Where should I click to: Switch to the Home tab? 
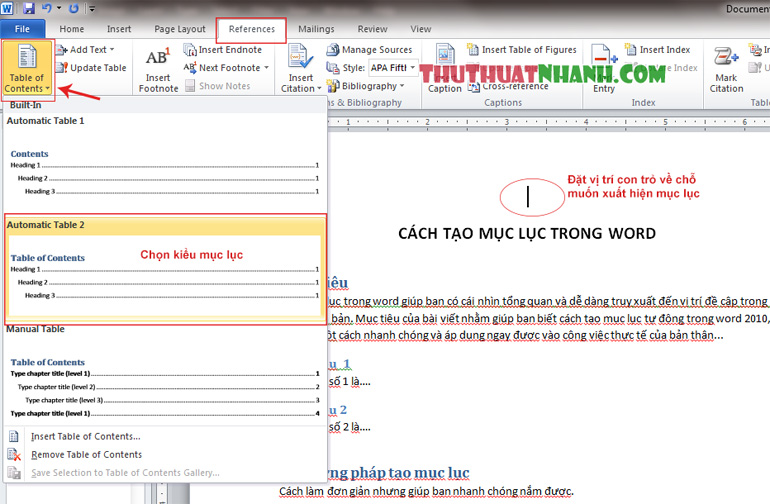tap(72, 29)
